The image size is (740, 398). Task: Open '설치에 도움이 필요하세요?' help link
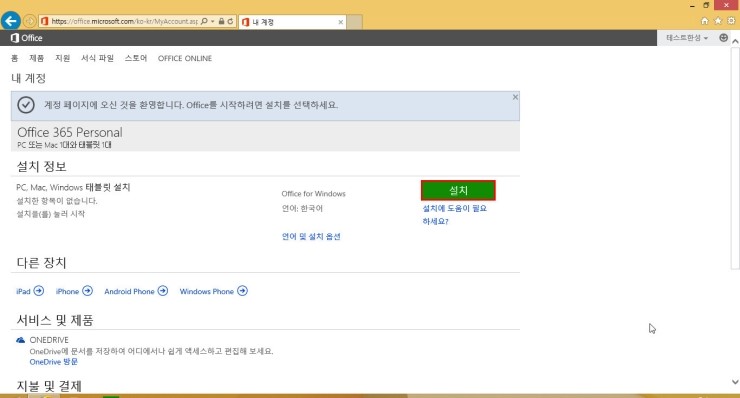click(454, 214)
